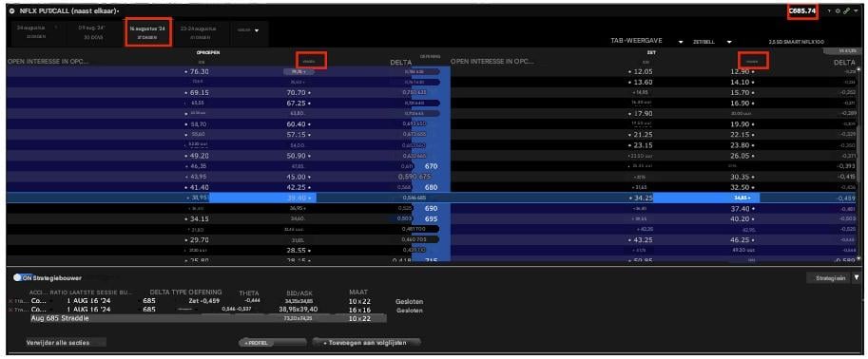Select the strike 680 cell
The width and height of the screenshot is (868, 359).
pyautogui.click(x=432, y=187)
